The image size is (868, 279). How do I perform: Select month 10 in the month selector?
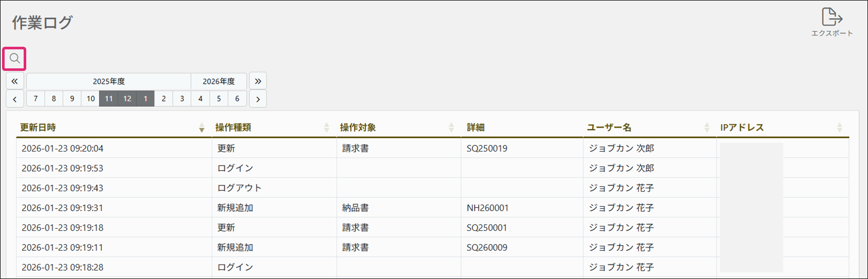(x=91, y=99)
